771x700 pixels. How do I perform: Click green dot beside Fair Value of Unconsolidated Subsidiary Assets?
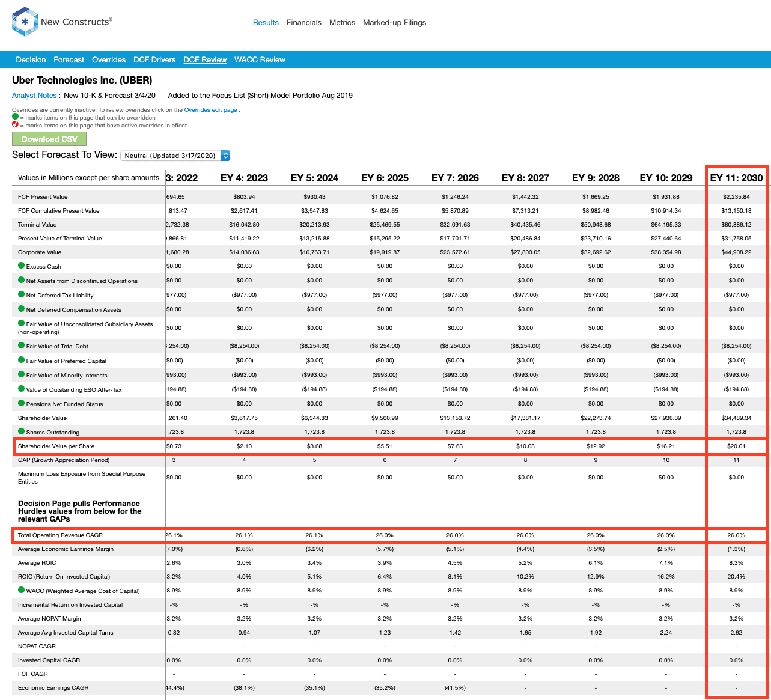21,323
